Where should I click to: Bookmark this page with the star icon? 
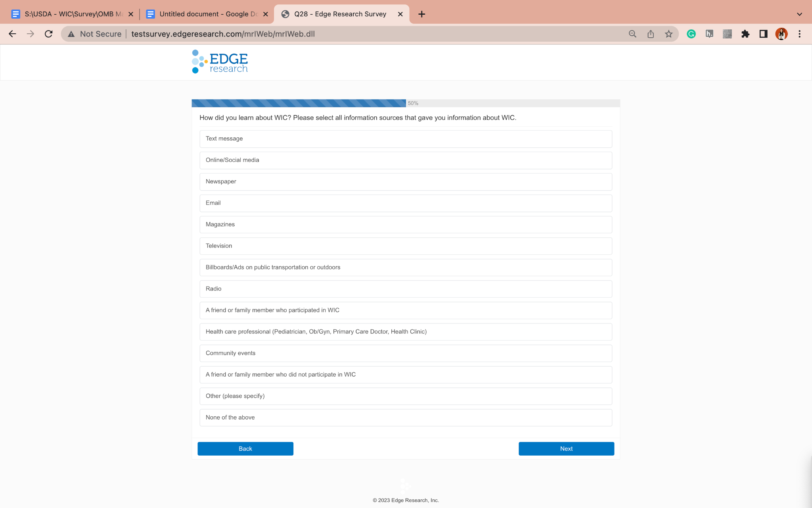pos(668,34)
